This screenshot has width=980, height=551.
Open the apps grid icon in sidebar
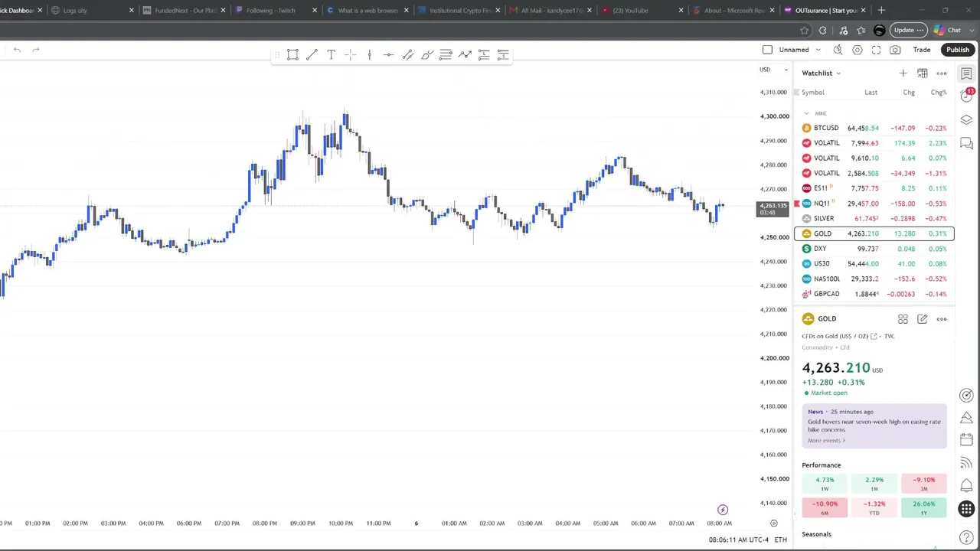pos(966,509)
